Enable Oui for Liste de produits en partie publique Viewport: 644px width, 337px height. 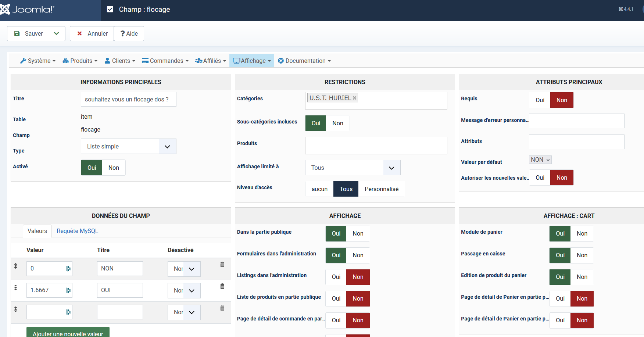click(336, 298)
